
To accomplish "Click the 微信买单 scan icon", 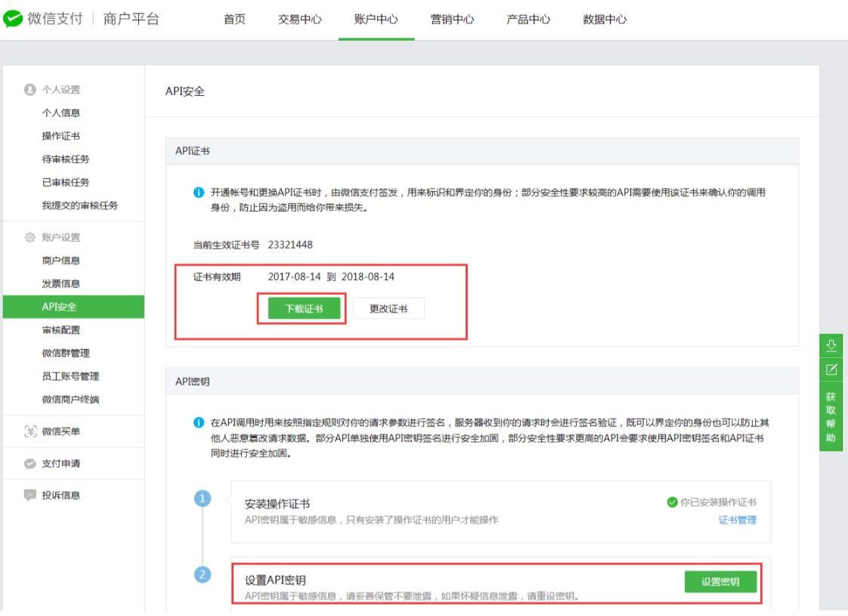I will pos(30,431).
